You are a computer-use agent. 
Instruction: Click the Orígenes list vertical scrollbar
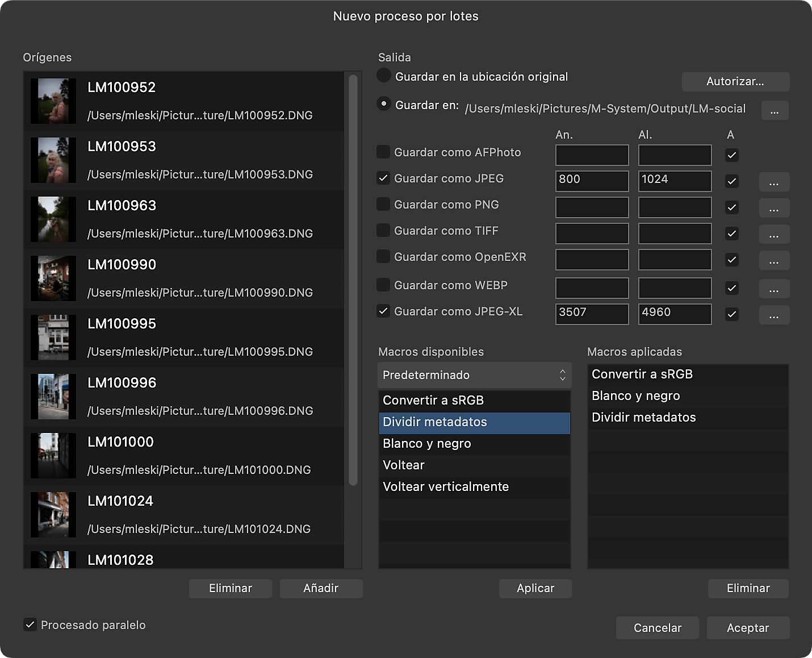coord(353,280)
